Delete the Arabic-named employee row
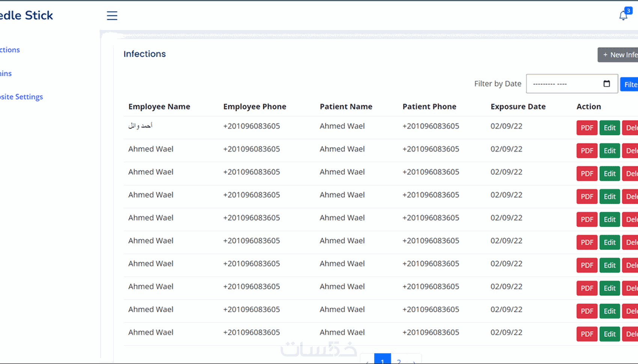Image resolution: width=638 pixels, height=364 pixels. (630, 128)
